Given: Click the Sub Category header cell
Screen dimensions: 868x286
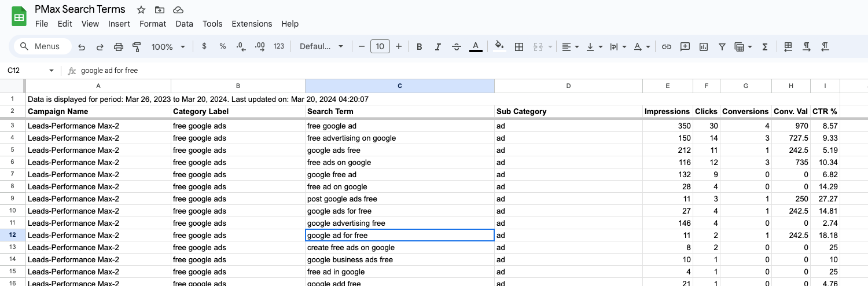Looking at the screenshot, I should [568, 111].
